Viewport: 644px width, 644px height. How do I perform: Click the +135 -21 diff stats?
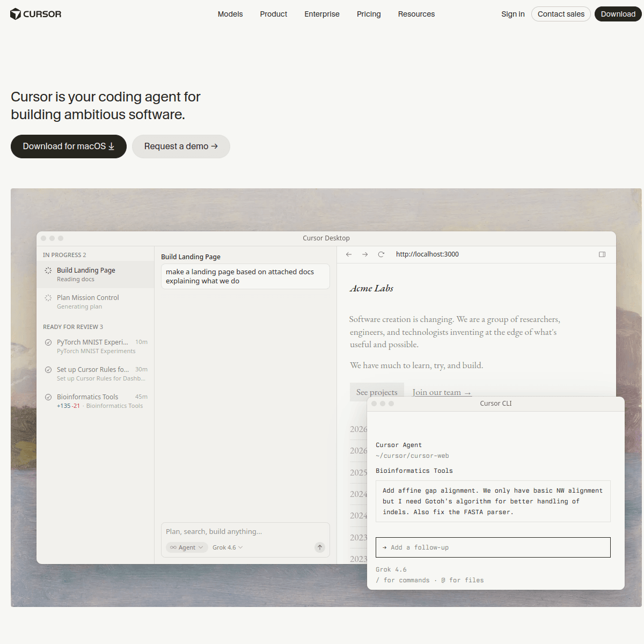68,406
